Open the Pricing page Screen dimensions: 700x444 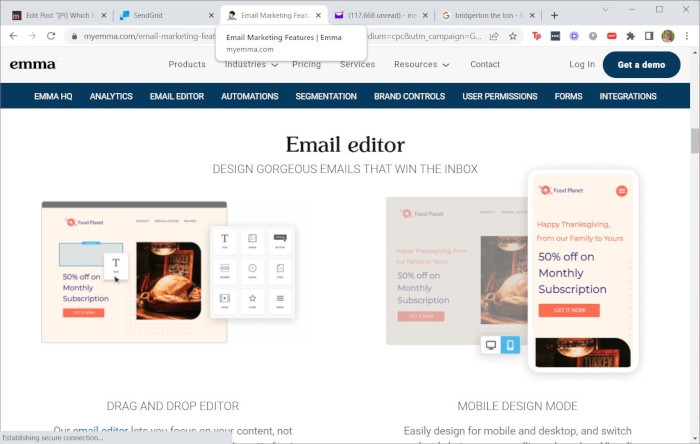coord(306,64)
